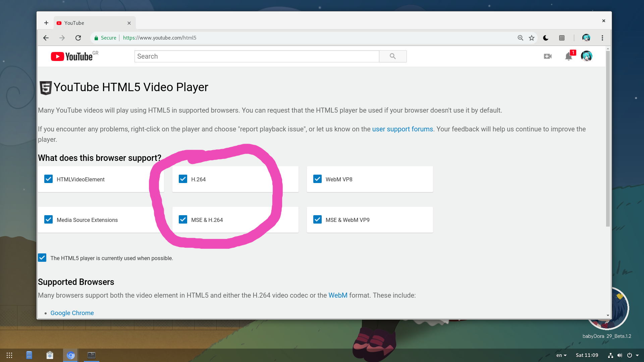Click the 'Google Chrome' link under Supported Browsers
This screenshot has height=362, width=644.
click(x=72, y=313)
